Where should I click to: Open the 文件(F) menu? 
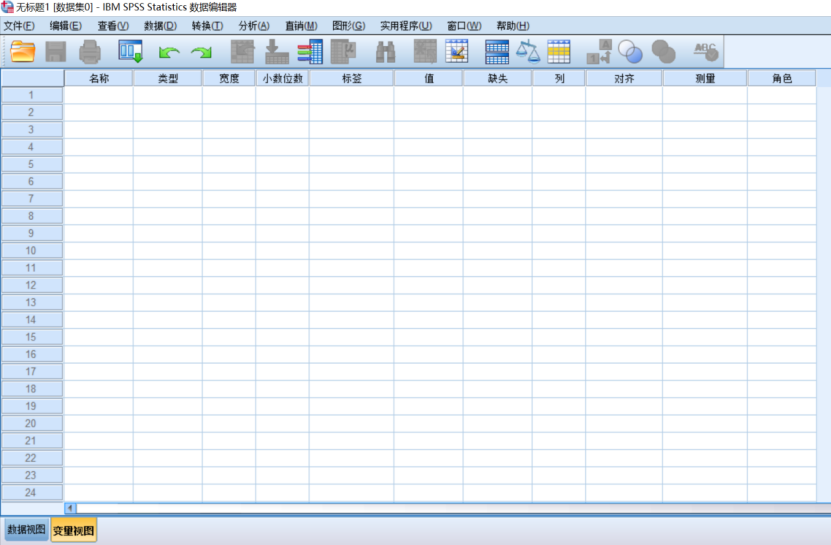(x=19, y=25)
